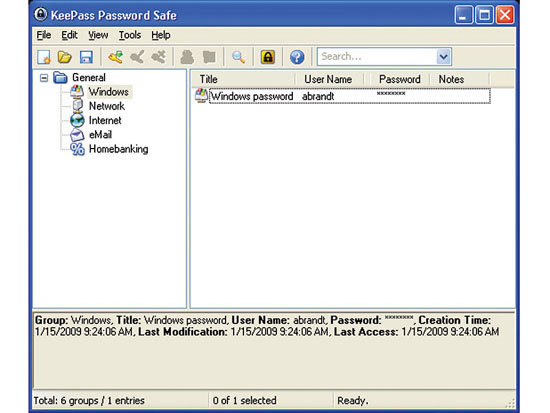550x413 pixels.
Task: Click the KeePass lock icon in title bar
Action: (41, 14)
